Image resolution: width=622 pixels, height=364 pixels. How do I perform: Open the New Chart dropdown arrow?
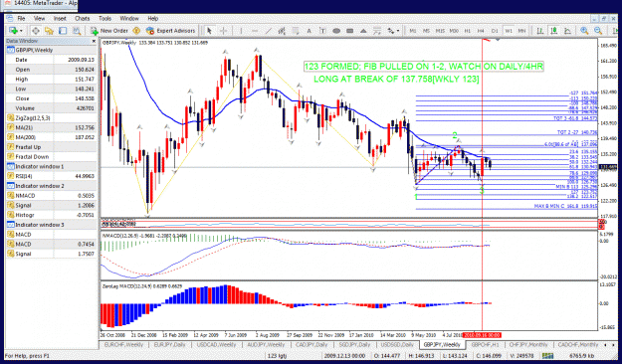point(21,31)
